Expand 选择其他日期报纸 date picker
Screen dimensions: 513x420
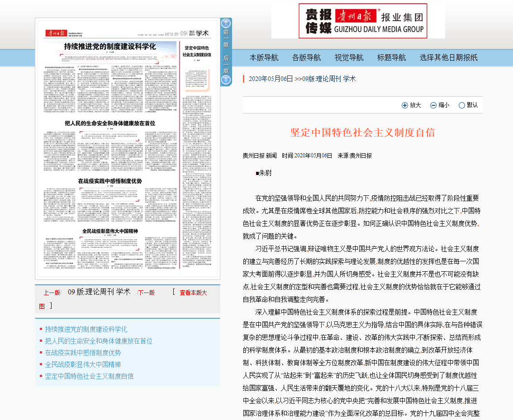[448, 58]
